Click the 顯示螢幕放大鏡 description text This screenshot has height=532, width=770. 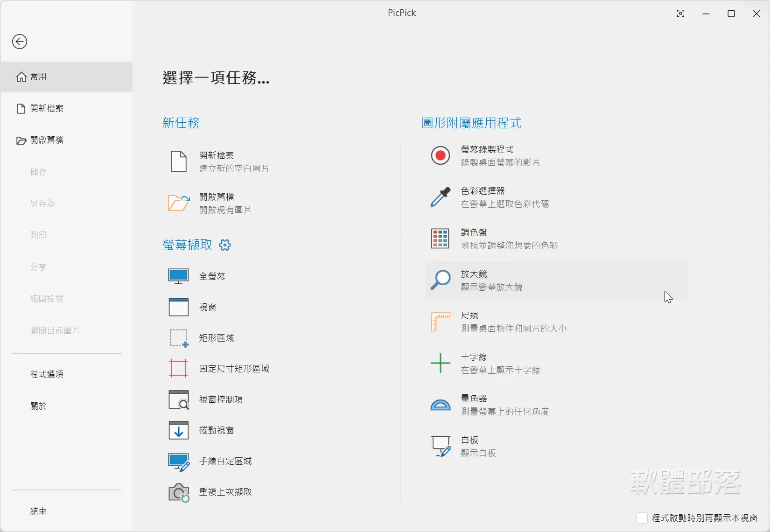[492, 287]
